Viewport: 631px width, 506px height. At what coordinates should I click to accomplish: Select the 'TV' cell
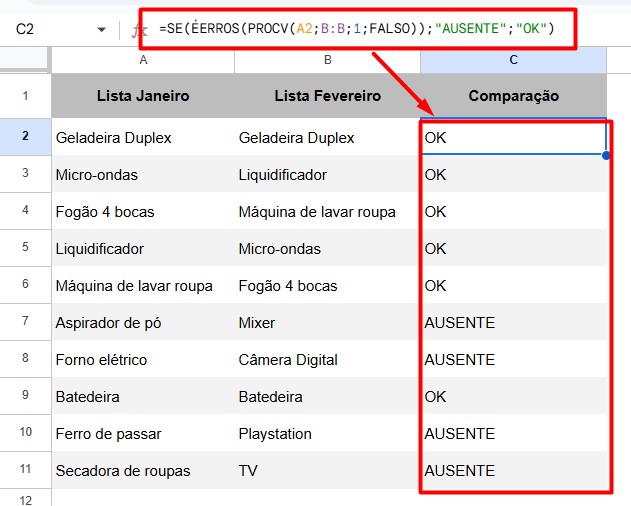coord(328,471)
